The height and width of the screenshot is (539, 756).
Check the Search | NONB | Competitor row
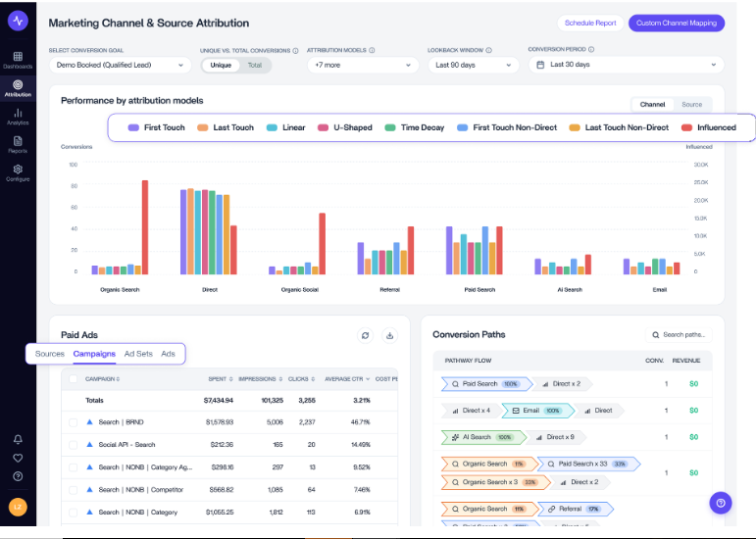74,490
